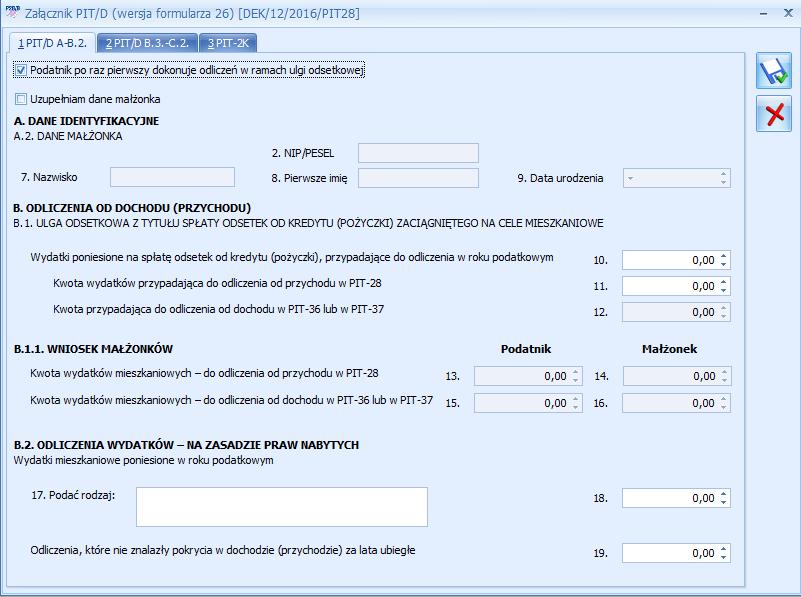The width and height of the screenshot is (801, 597).
Task: Open the '9. Data urodzenia' date dropdown
Action: 631,178
